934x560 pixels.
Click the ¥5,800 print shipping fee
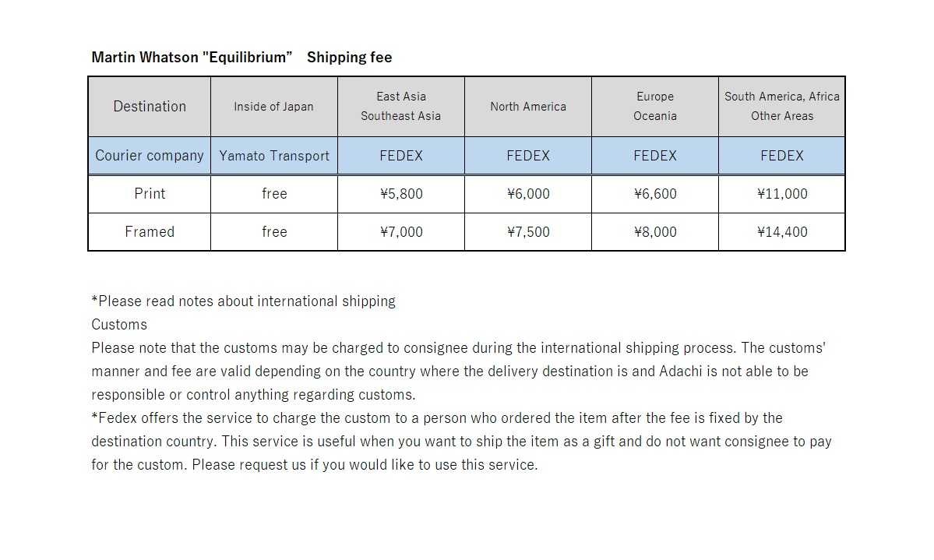click(401, 194)
